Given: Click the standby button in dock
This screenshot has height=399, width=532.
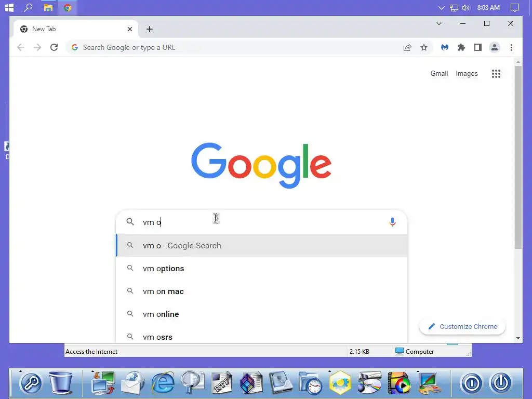Looking at the screenshot, I should pyautogui.click(x=472, y=383).
